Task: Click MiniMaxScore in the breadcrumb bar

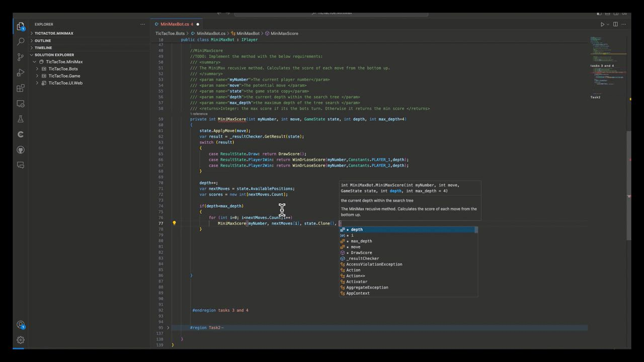Action: (284, 33)
